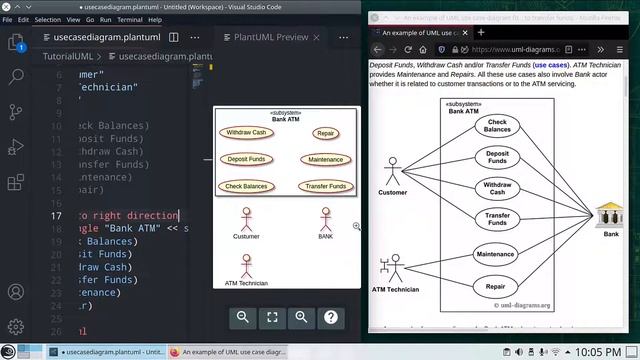Open the Source Control view in VS Code

click(16, 112)
